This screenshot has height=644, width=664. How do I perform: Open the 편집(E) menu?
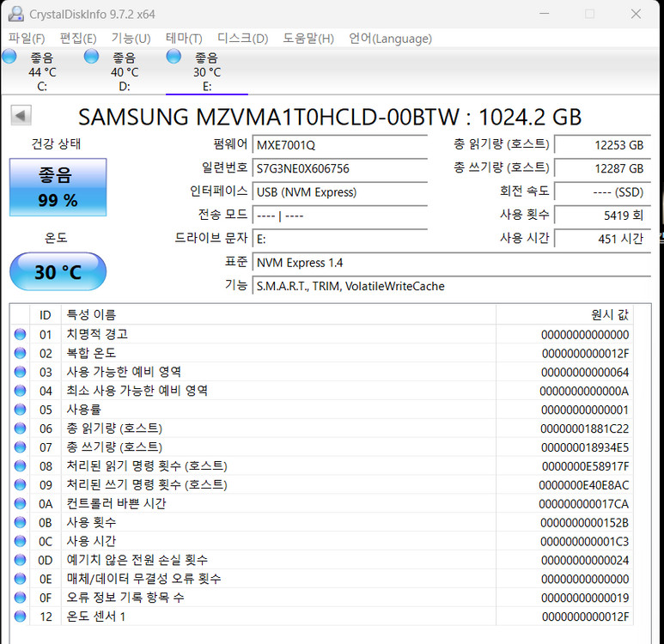(78, 39)
